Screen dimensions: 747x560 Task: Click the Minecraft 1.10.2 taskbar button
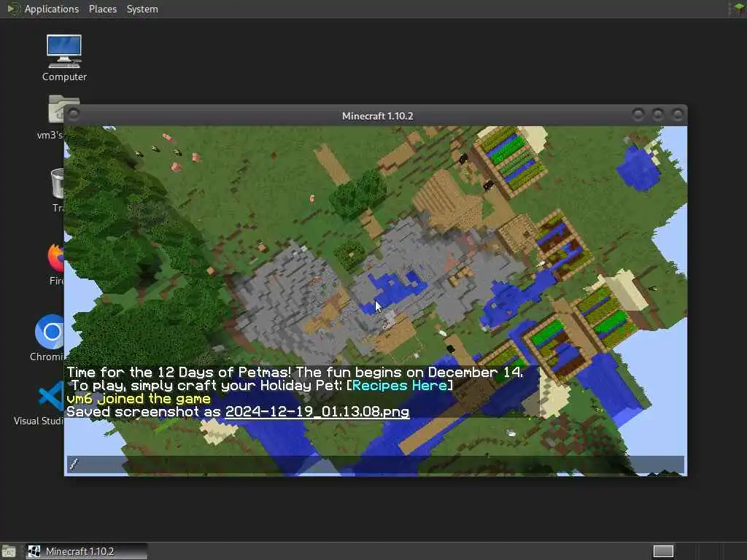[86, 551]
